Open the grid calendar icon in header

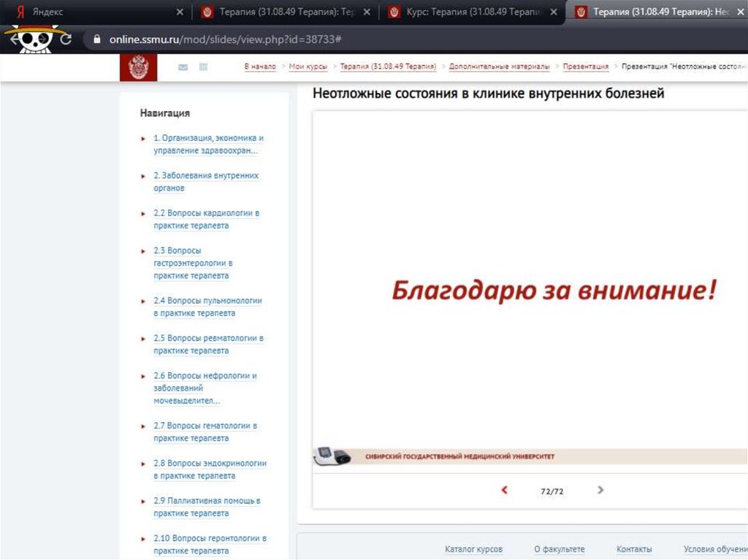tap(203, 66)
